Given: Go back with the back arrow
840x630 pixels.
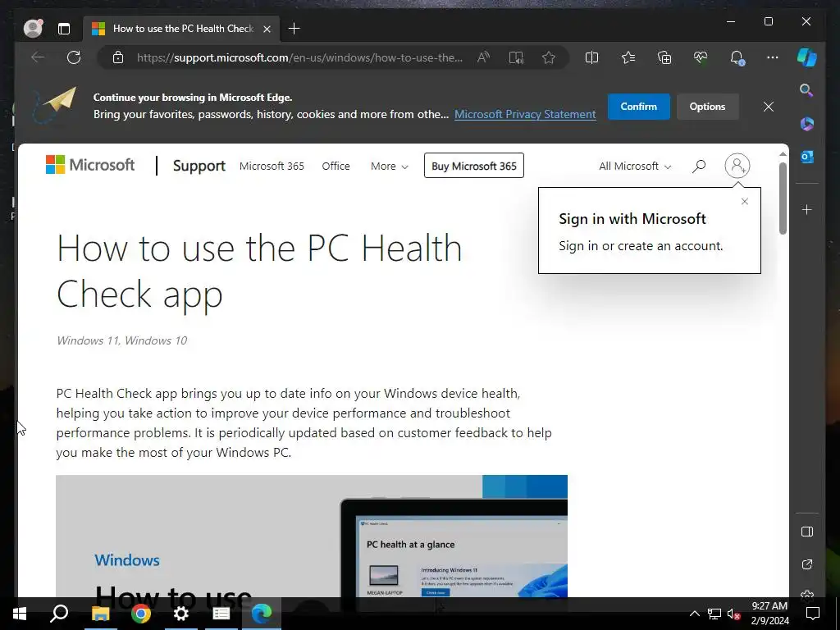Looking at the screenshot, I should [38, 57].
